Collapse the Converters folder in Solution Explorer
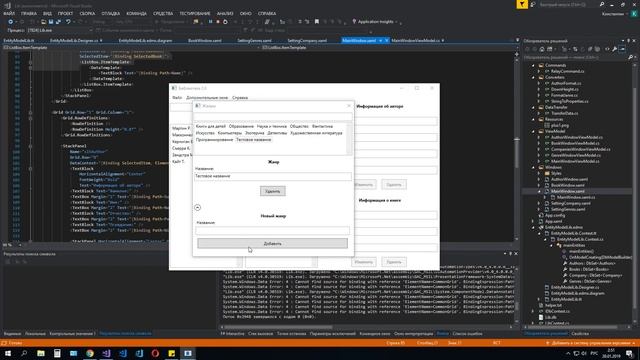640x360 pixels. pos(533,77)
